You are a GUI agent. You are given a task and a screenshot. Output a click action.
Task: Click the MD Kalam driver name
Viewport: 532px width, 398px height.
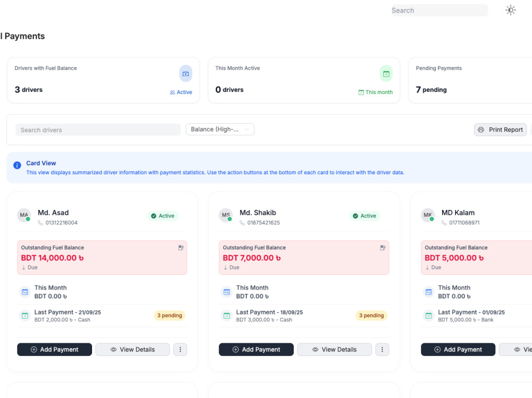(x=458, y=213)
